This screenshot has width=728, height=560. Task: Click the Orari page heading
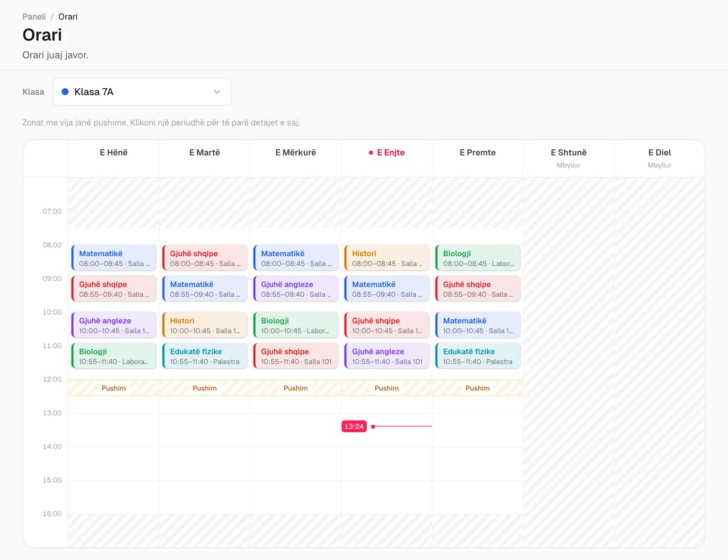tap(42, 35)
